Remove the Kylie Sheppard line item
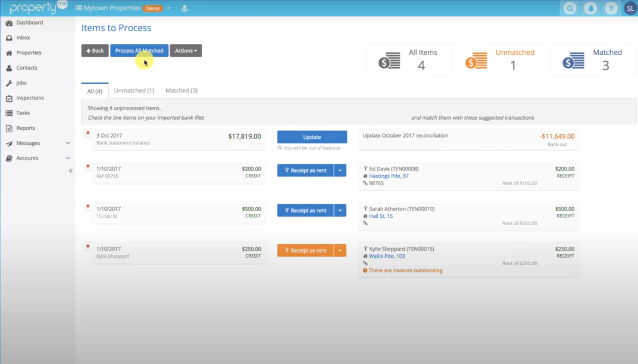 [x=88, y=246]
